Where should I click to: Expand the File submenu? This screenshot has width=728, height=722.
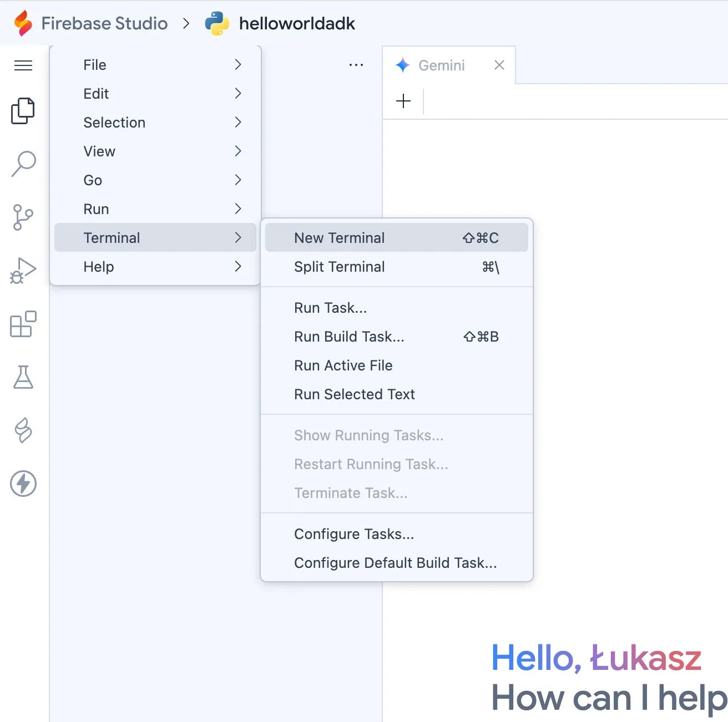[94, 65]
